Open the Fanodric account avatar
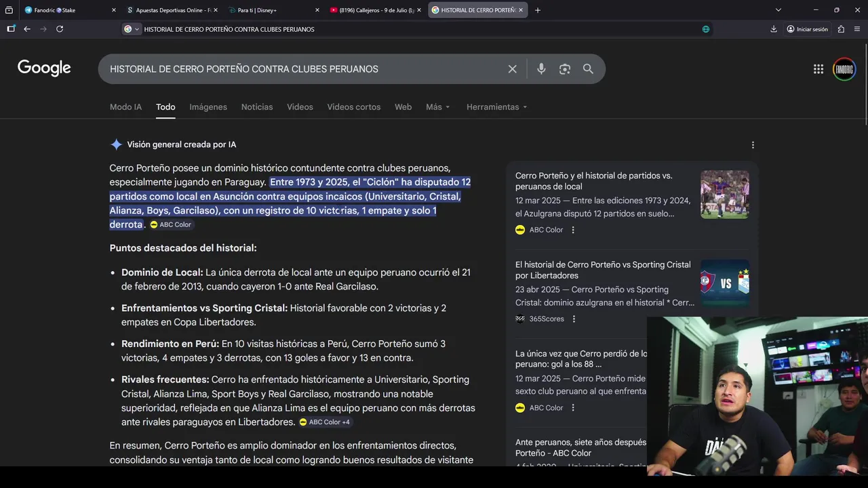This screenshot has width=868, height=488. [x=844, y=69]
